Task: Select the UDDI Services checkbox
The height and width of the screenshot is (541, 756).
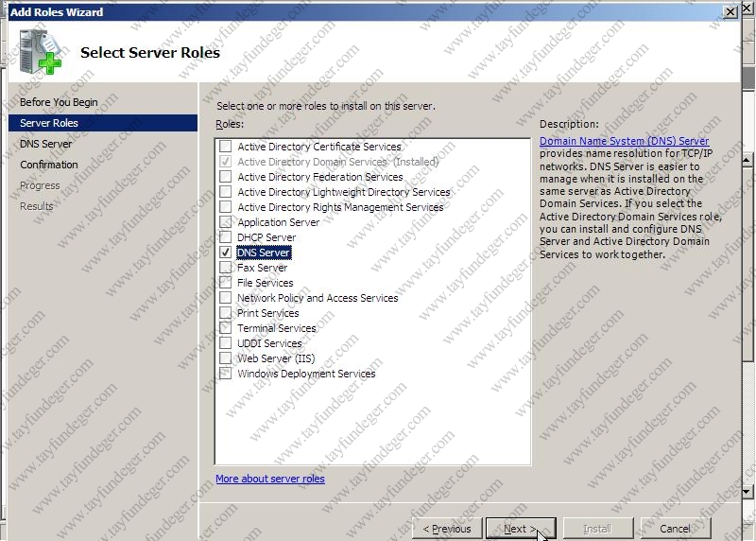Action: (225, 343)
